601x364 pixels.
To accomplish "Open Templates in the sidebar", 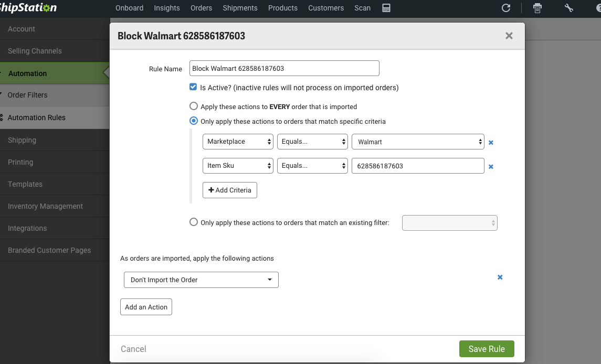I will tap(55, 184).
